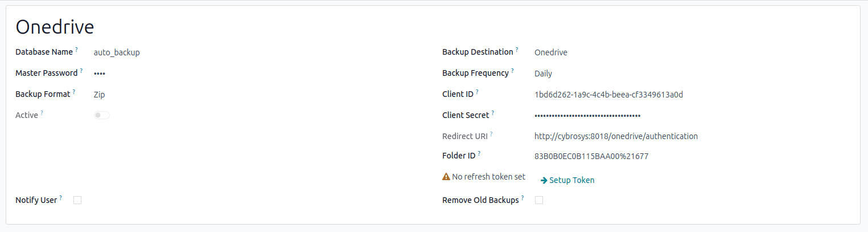Click the Redirect URI authentication address
Screen dimensions: 868x232
(x=616, y=136)
